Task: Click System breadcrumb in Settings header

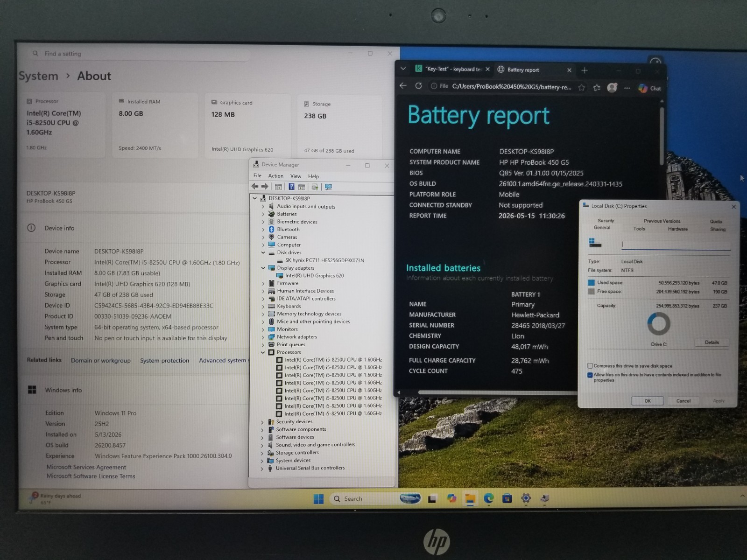Action: [x=38, y=76]
